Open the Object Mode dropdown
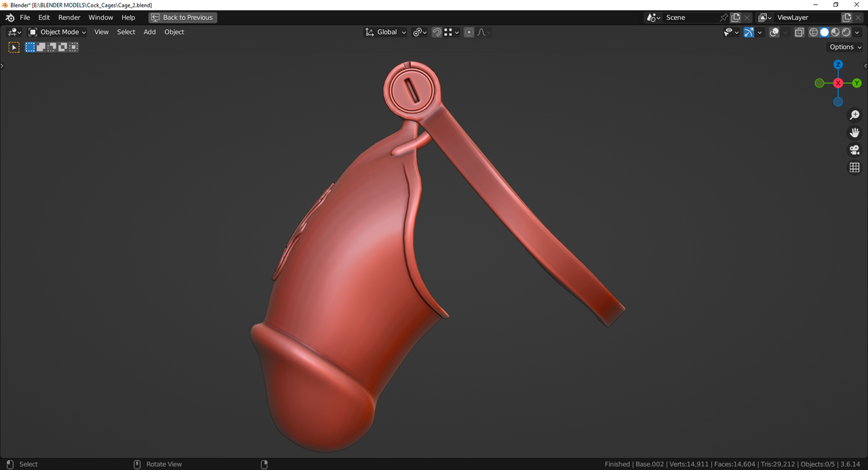Viewport: 868px width, 470px height. click(x=58, y=32)
